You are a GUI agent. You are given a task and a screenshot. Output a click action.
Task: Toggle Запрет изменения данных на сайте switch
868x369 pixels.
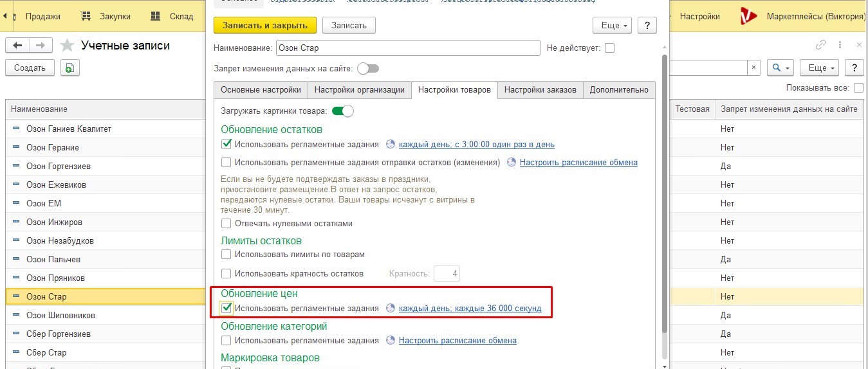click(368, 68)
